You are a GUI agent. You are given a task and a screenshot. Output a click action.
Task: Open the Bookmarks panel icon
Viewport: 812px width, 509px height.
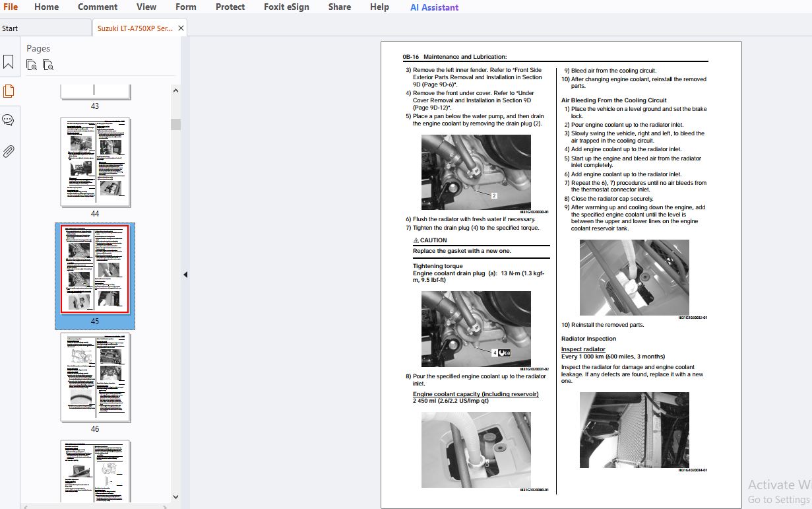(8, 62)
